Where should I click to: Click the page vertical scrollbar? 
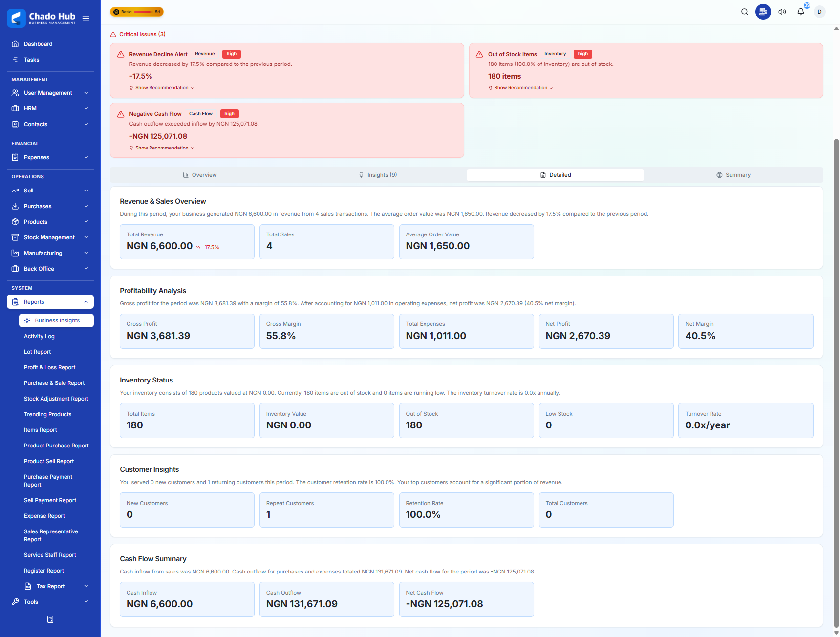[x=836, y=342]
